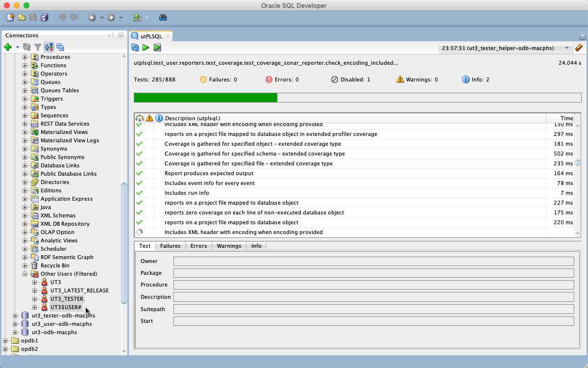The image size is (588, 368).
Task: Expand the Procedures node
Action: click(25, 57)
